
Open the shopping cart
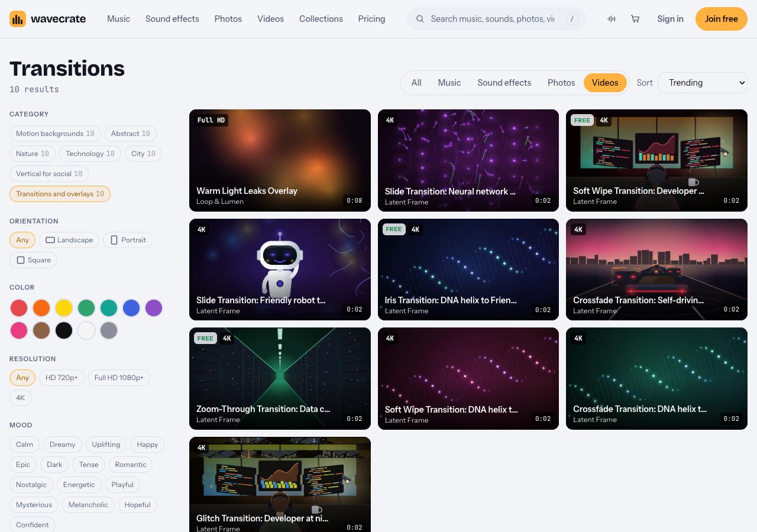pos(635,19)
